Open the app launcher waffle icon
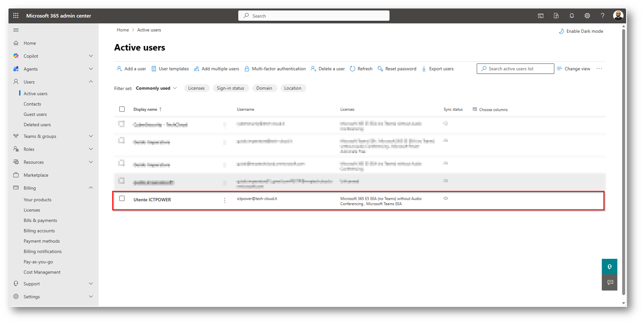The image size is (644, 324). click(x=16, y=16)
